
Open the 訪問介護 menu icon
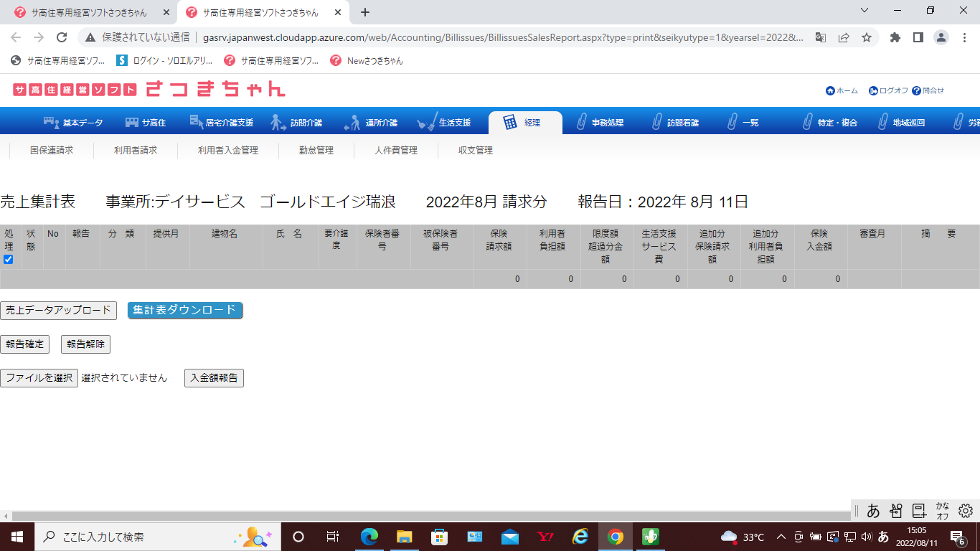click(278, 123)
